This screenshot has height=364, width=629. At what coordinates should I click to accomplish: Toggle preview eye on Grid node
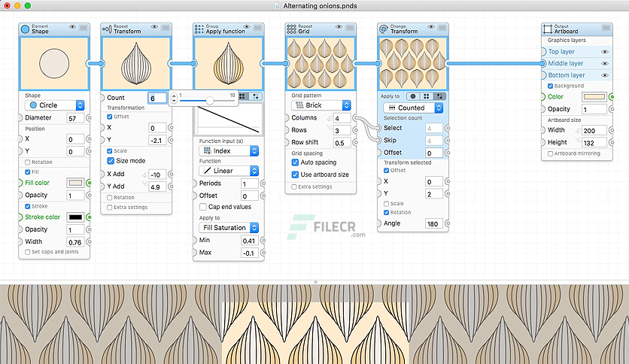click(339, 27)
